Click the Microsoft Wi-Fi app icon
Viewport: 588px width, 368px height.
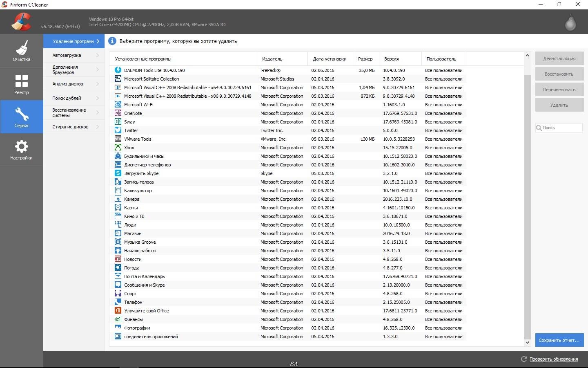pyautogui.click(x=118, y=105)
